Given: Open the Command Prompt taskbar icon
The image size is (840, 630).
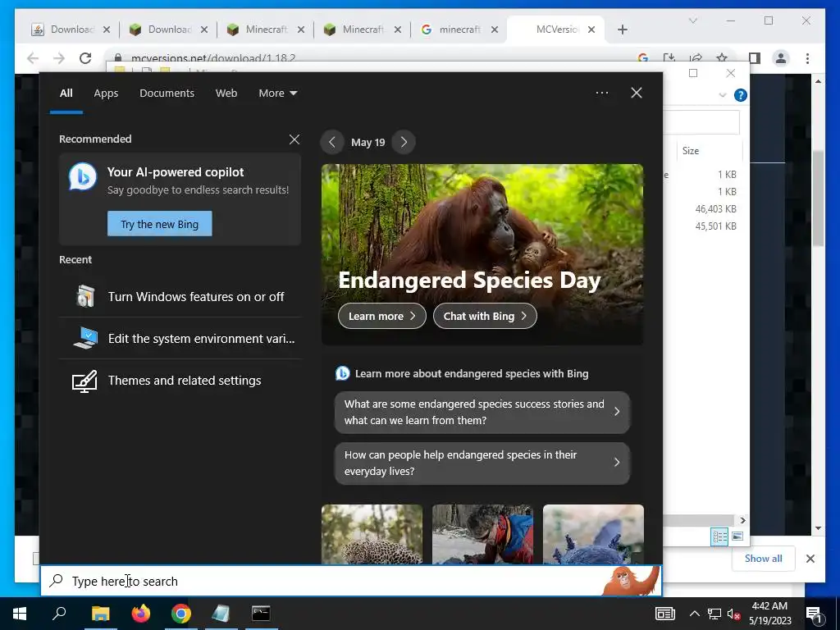Looking at the screenshot, I should point(261,614).
